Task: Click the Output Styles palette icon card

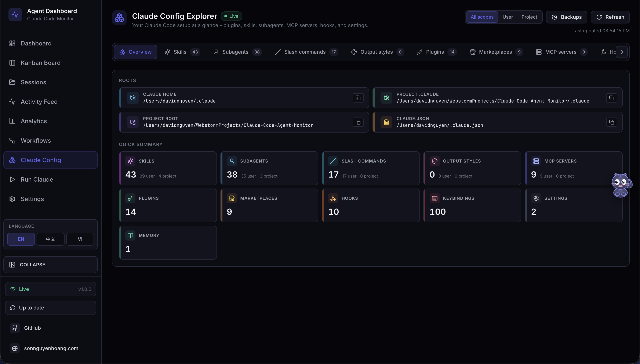Action: click(x=435, y=161)
